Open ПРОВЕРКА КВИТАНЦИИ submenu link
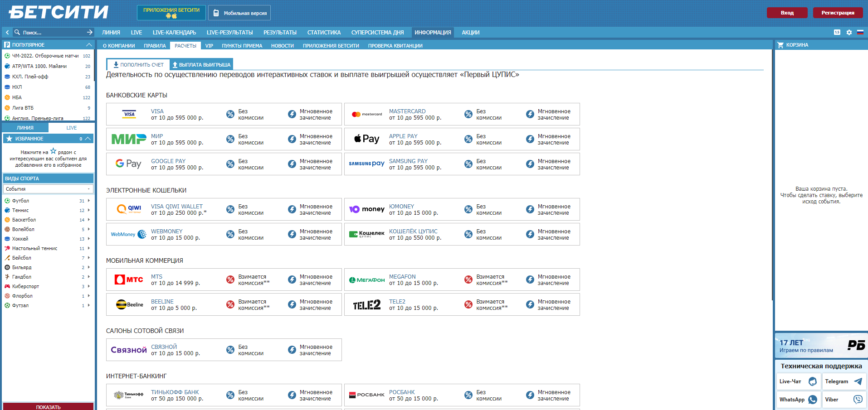The width and height of the screenshot is (868, 410). point(395,46)
